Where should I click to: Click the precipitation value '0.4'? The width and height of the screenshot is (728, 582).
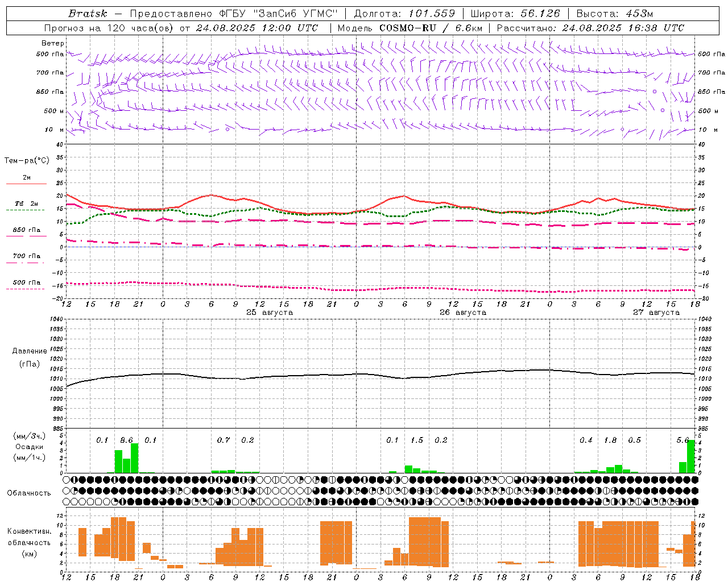tap(586, 440)
